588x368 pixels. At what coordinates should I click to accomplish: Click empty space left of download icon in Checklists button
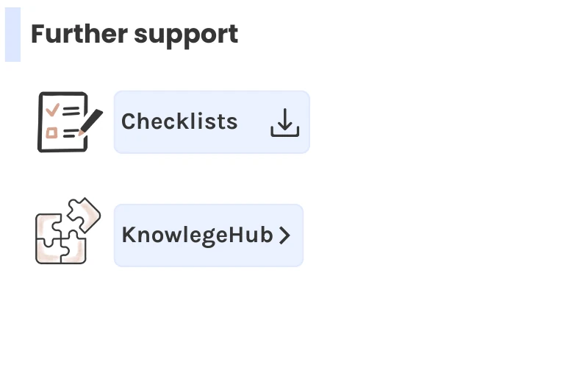254,122
